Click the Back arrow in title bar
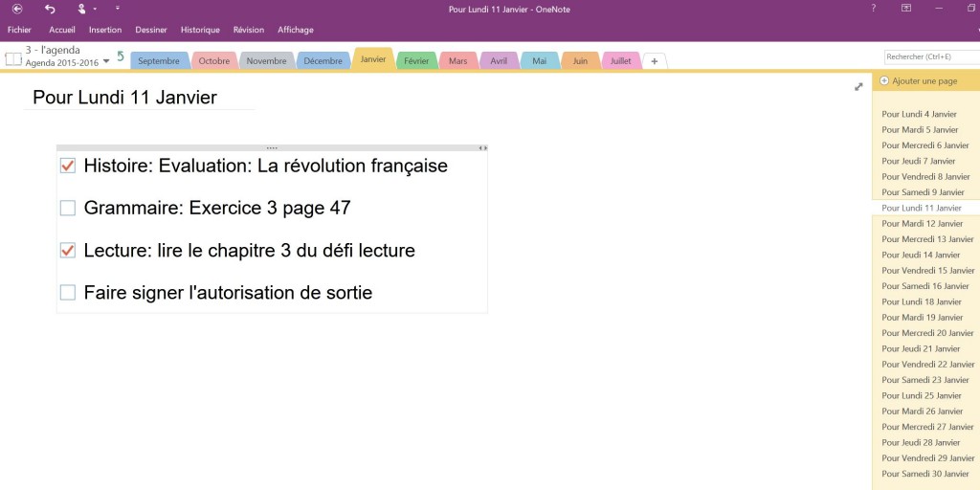The image size is (980, 490). click(x=17, y=9)
